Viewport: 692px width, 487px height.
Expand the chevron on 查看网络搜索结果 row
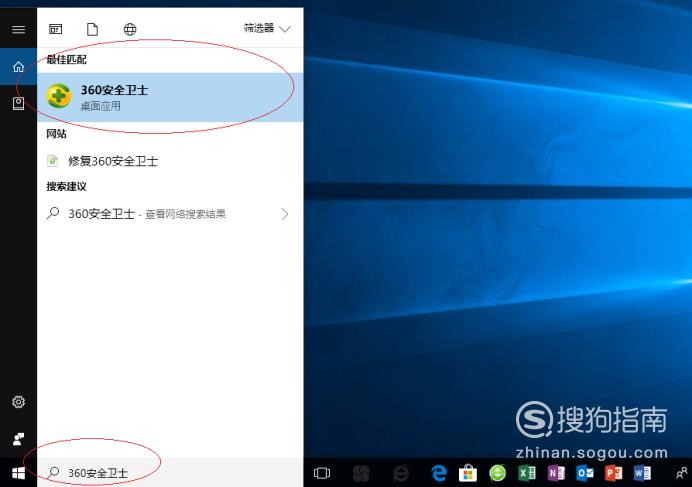tap(285, 214)
